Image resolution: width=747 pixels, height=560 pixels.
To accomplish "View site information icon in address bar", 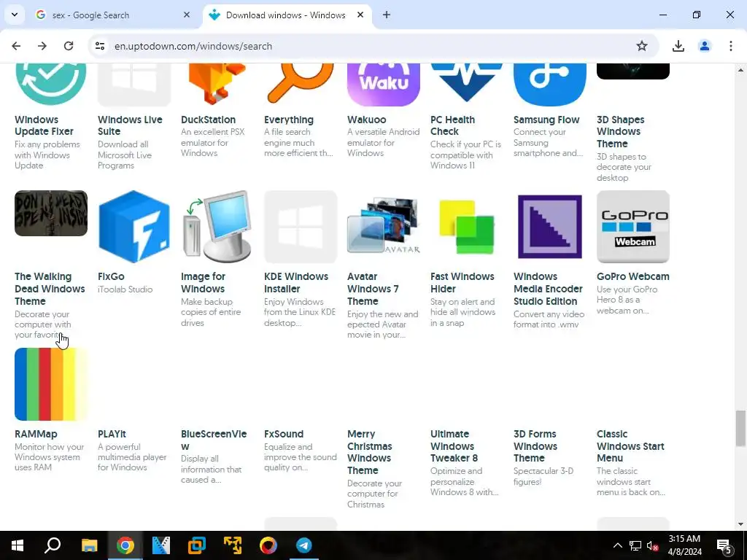I will point(100,46).
